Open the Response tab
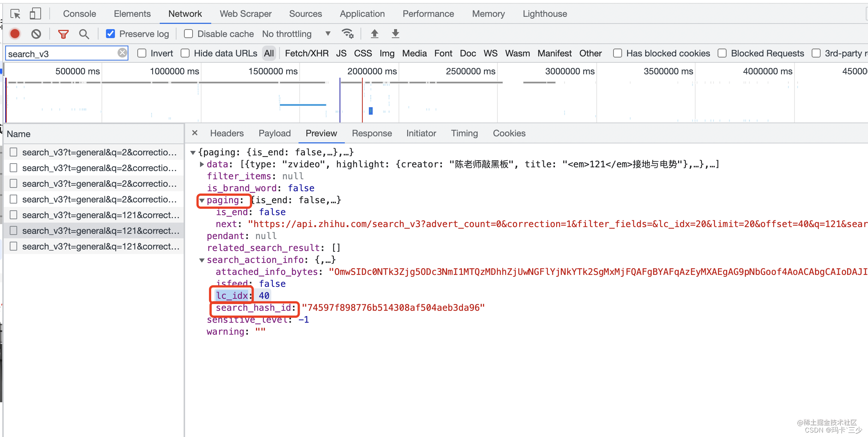This screenshot has width=868, height=437. pyautogui.click(x=372, y=133)
